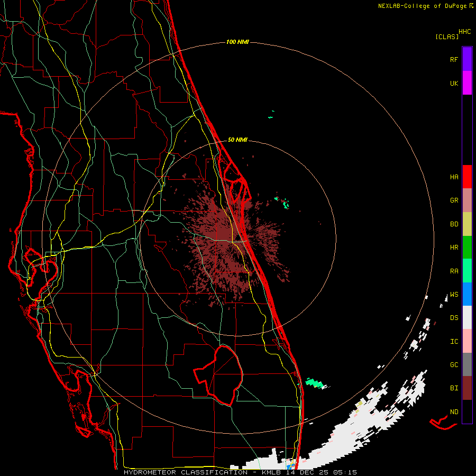Viewport: 476px width, 476px height.
Task: Click the RA legend label
Action: point(454,271)
